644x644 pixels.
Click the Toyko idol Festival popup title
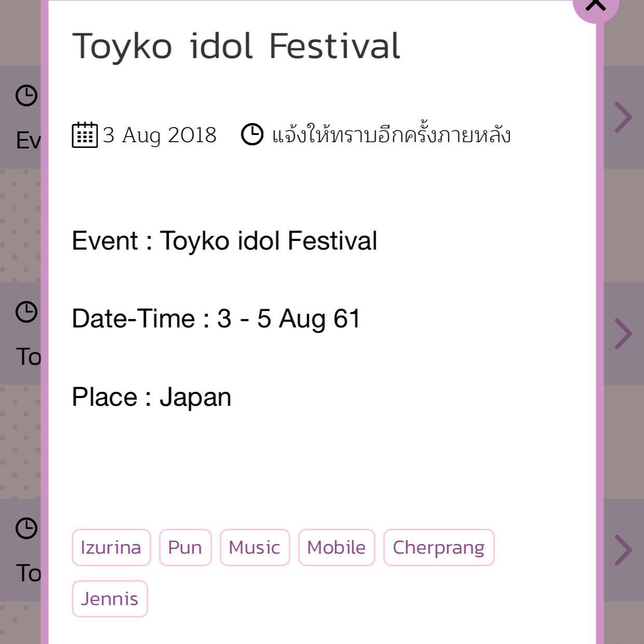point(236,47)
